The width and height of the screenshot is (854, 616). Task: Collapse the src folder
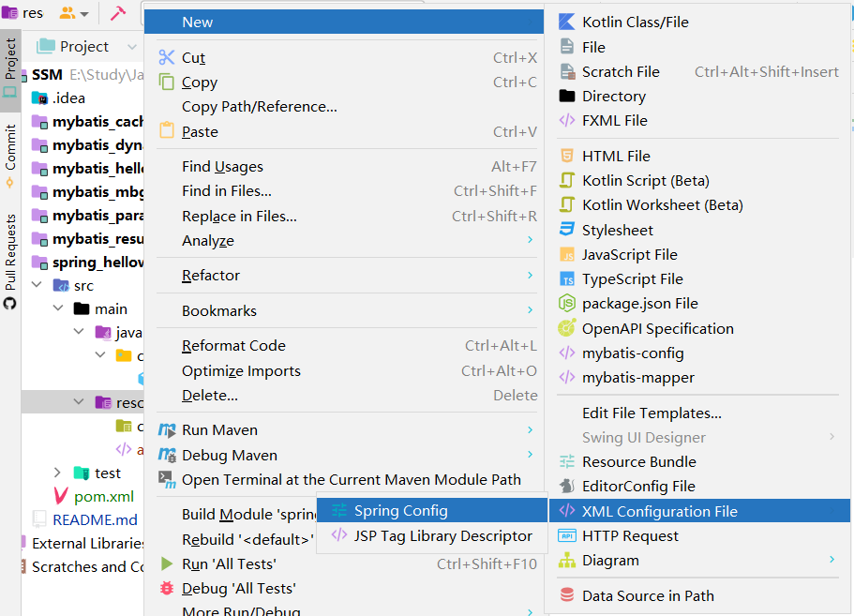coord(37,285)
